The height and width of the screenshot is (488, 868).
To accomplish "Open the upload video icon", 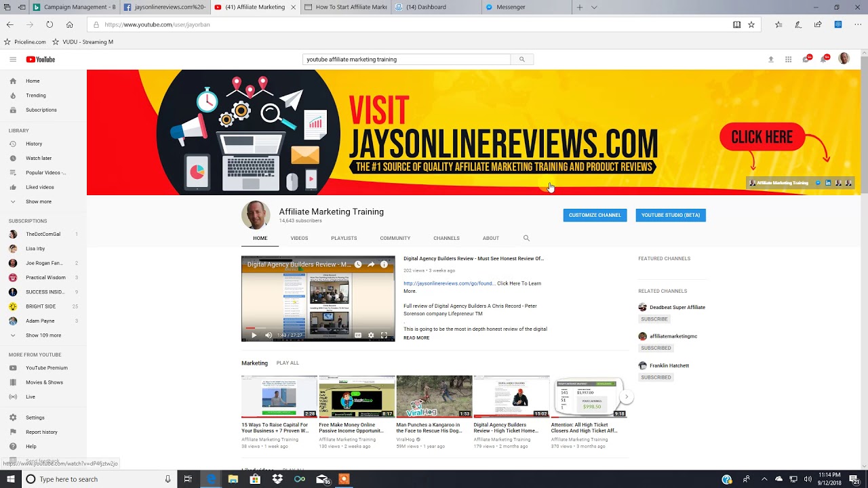I will [770, 60].
